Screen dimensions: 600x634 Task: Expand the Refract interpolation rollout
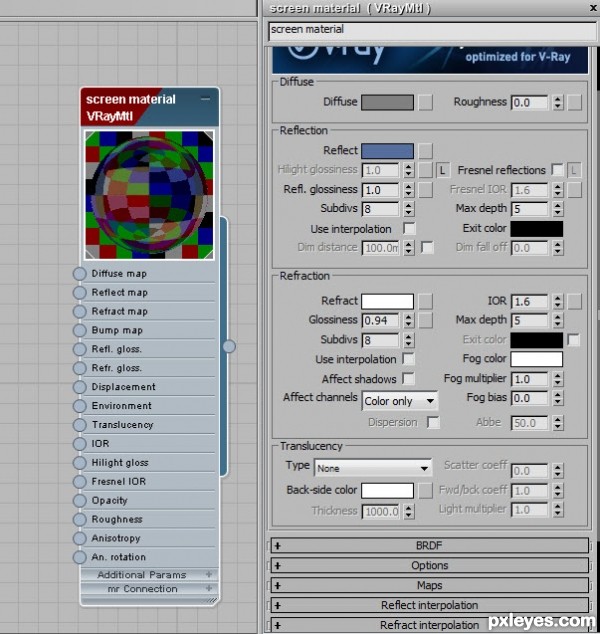pos(429,625)
